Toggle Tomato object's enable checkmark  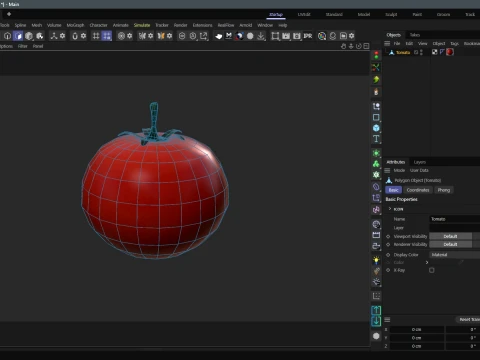(416, 52)
